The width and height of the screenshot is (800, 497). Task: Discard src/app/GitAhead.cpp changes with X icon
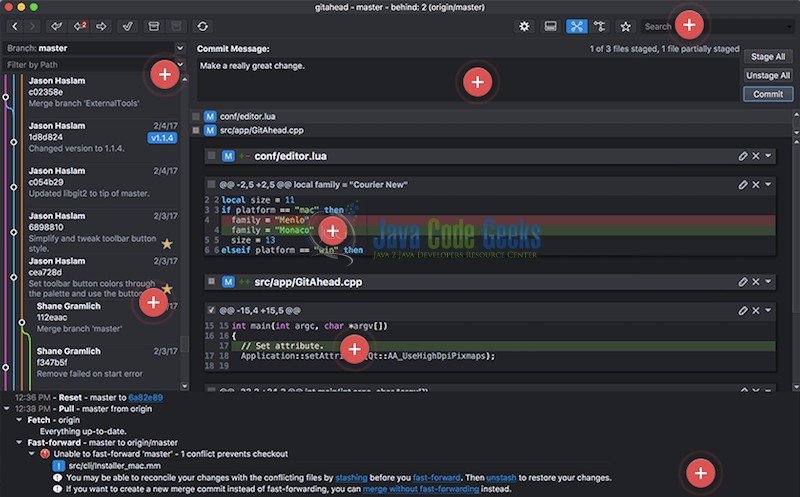click(756, 282)
